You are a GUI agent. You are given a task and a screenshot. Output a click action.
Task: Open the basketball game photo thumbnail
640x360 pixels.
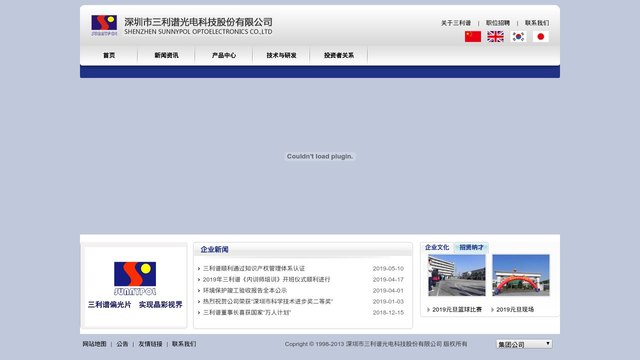coord(457,276)
